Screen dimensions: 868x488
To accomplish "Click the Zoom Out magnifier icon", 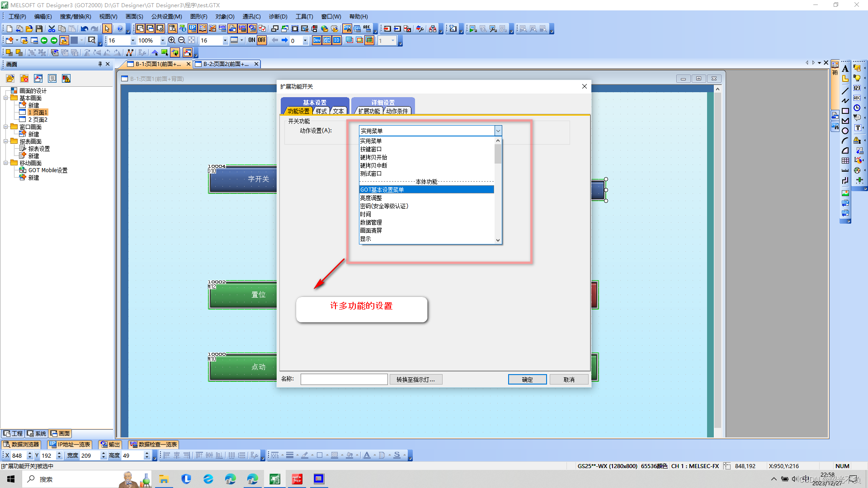I will (181, 40).
